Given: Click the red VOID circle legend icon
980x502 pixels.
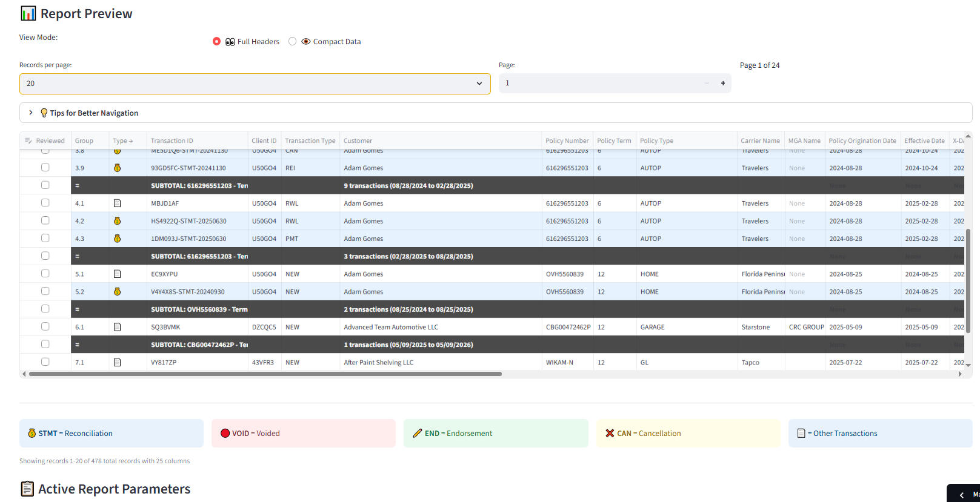Looking at the screenshot, I should point(225,433).
